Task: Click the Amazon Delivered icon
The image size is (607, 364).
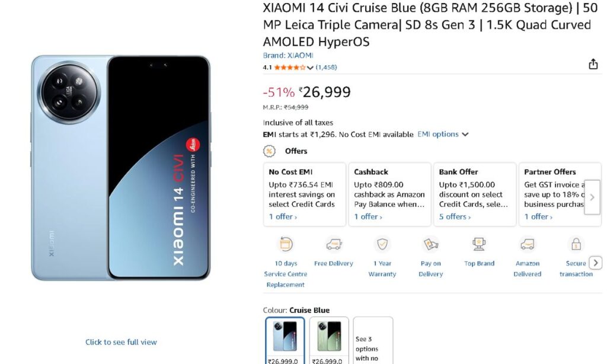Action: (x=528, y=244)
